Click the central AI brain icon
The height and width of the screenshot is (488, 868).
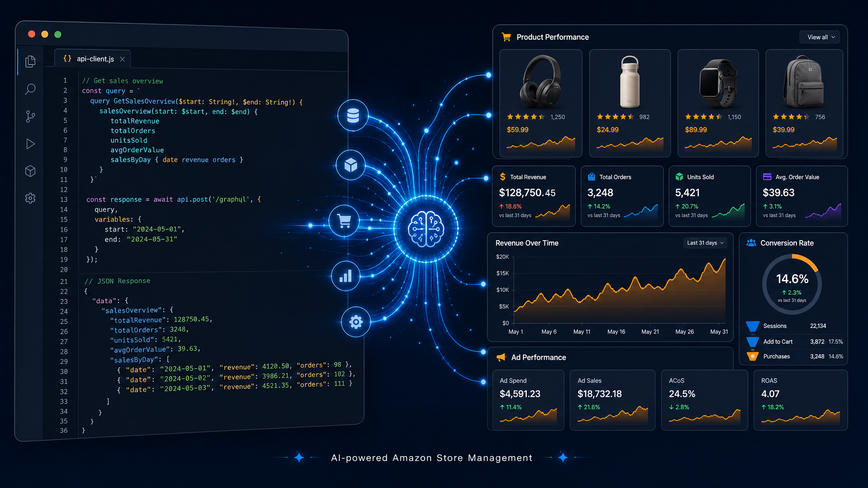(x=426, y=229)
